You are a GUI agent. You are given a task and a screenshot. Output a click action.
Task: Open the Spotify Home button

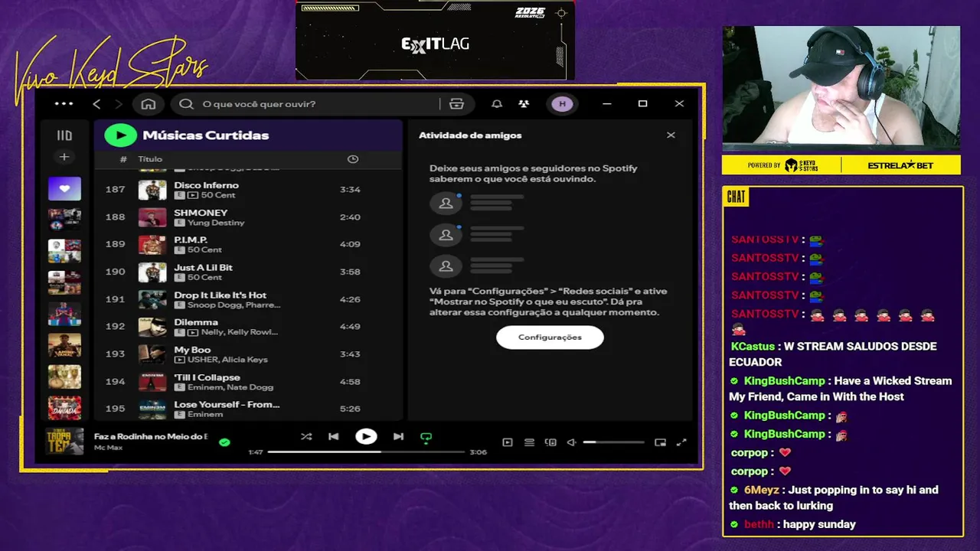tap(149, 104)
